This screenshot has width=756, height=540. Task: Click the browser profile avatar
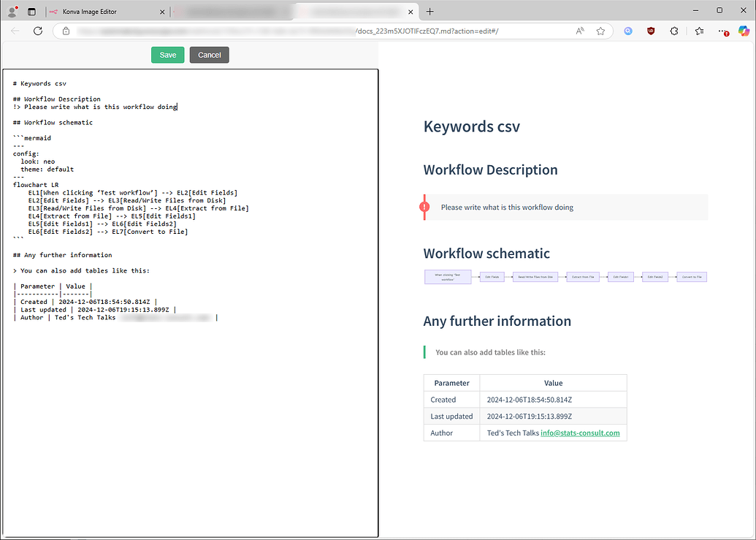pyautogui.click(x=11, y=11)
